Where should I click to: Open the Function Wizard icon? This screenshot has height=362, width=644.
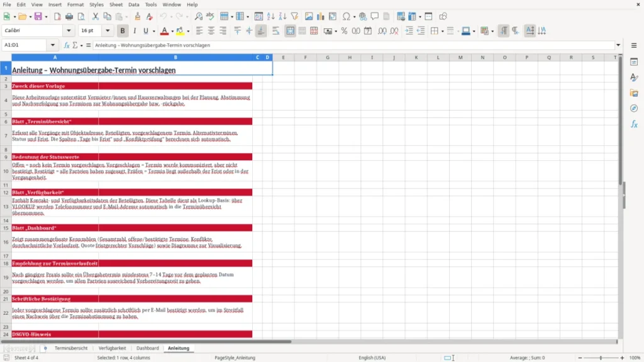pyautogui.click(x=67, y=45)
